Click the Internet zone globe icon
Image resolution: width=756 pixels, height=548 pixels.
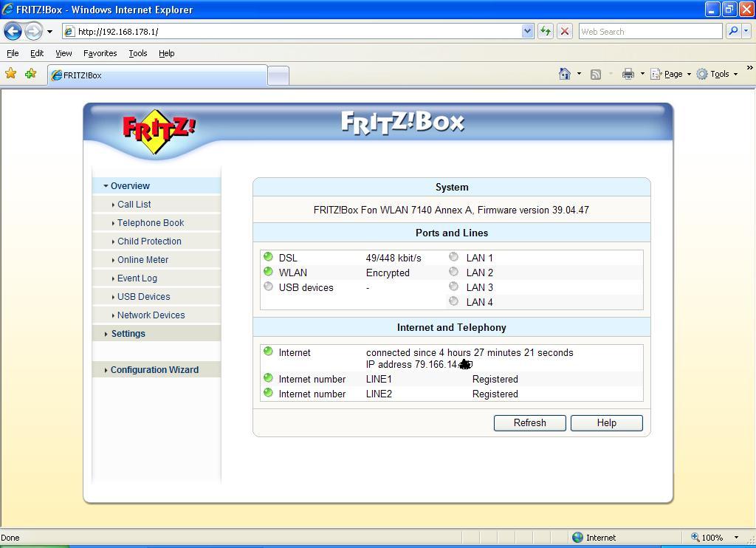(x=577, y=538)
